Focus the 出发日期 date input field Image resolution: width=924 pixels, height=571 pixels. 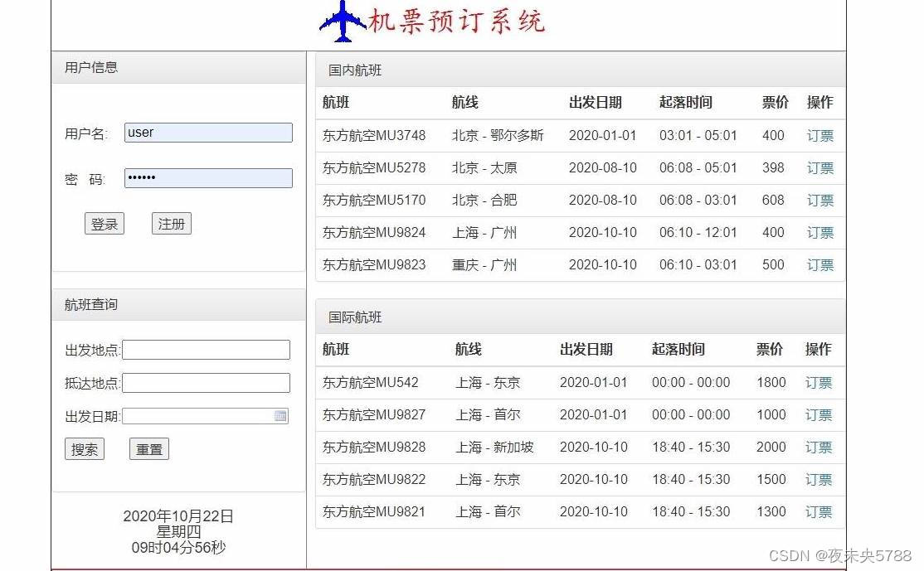click(205, 416)
